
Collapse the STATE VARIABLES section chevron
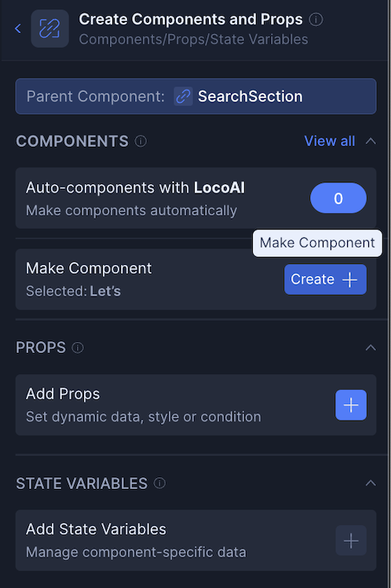[x=371, y=483]
